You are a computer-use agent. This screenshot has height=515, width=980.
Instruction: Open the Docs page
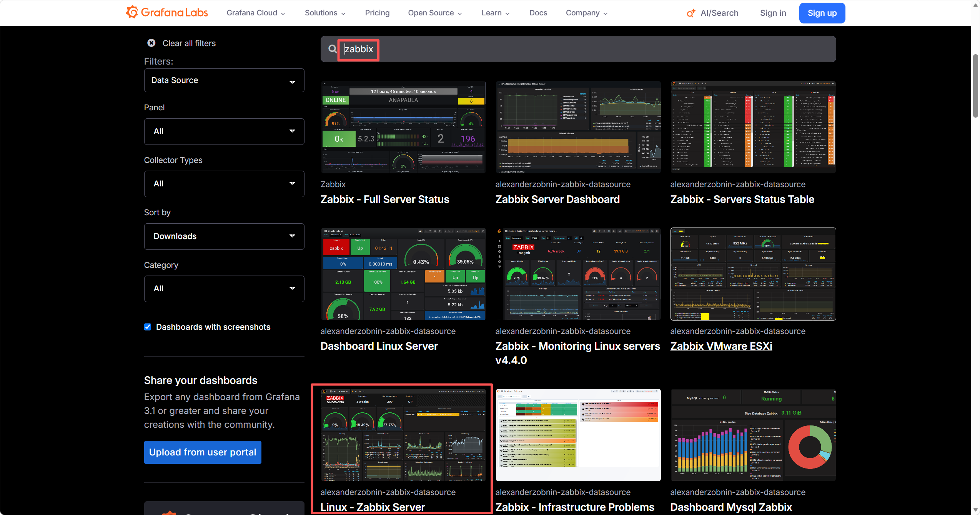point(538,13)
